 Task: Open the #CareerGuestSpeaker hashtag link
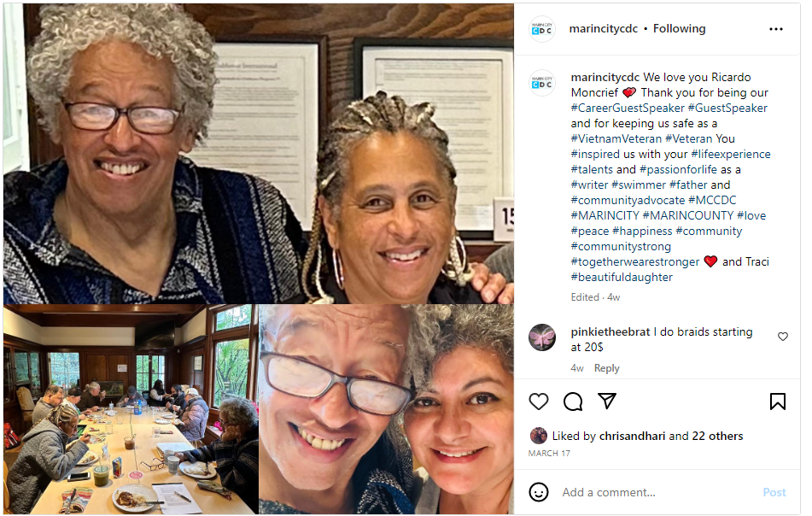(x=628, y=108)
